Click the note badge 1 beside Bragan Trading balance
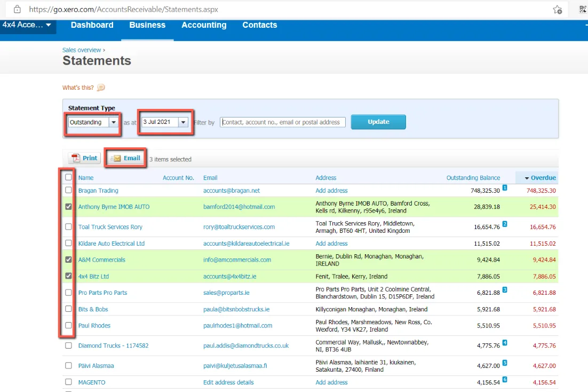This screenshot has height=392, width=588. (x=505, y=188)
